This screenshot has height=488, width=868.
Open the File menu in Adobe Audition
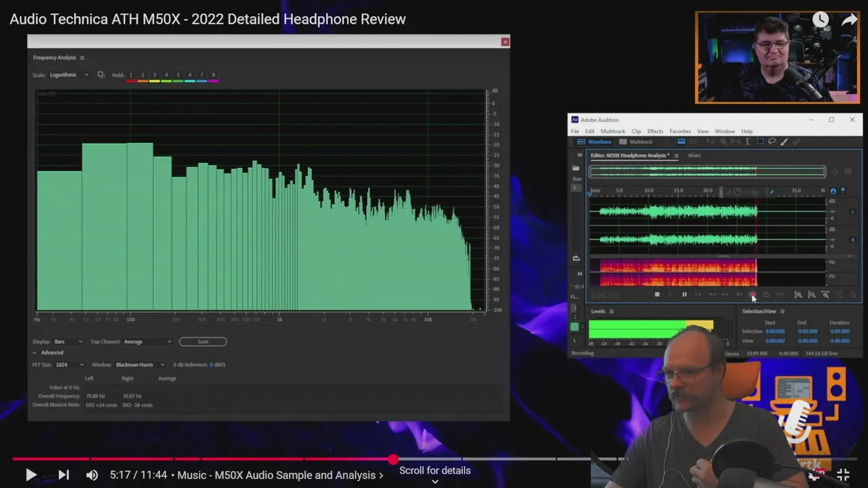(575, 131)
